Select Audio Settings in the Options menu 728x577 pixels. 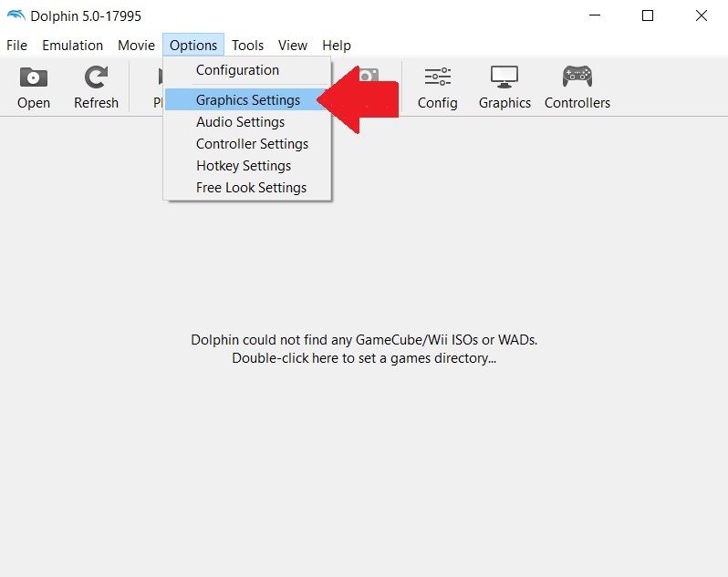click(240, 122)
